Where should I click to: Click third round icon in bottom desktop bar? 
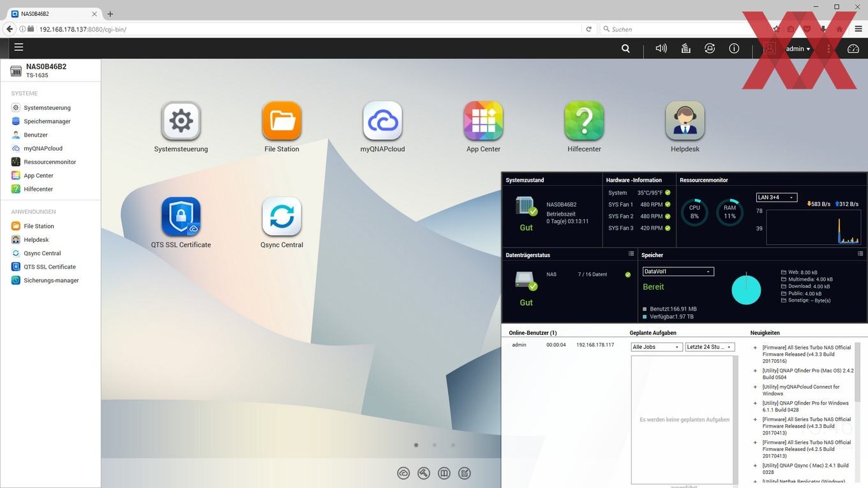444,473
